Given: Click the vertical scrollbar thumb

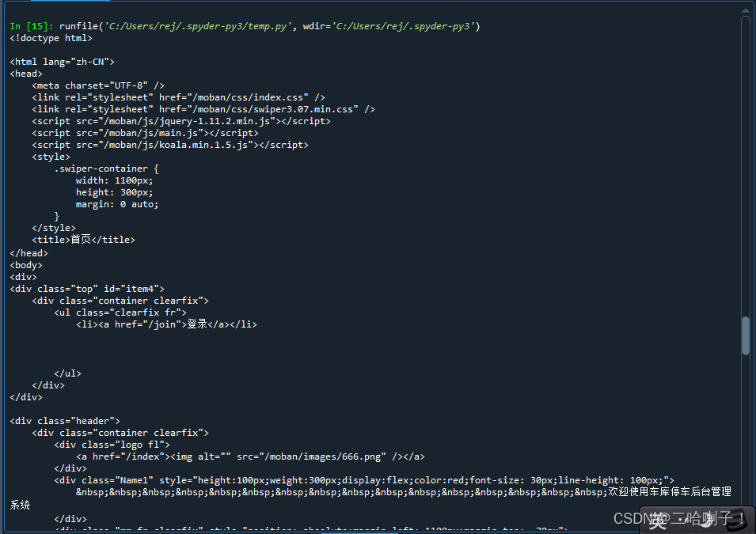Looking at the screenshot, I should [x=746, y=335].
